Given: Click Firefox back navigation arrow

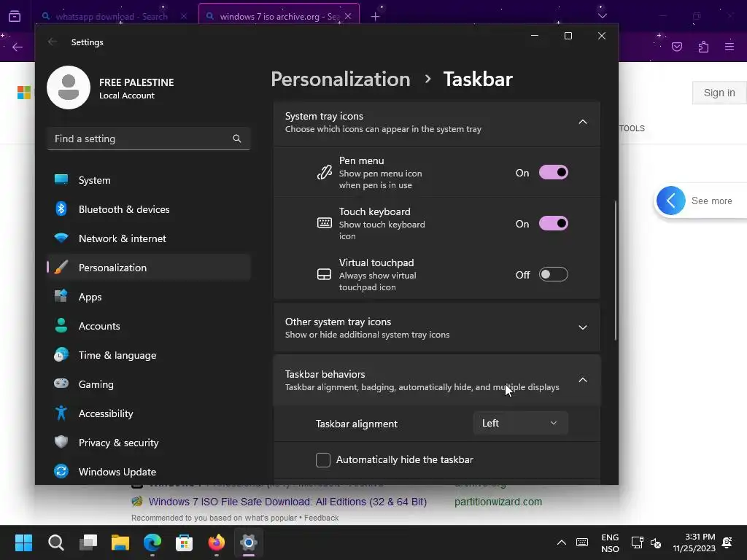Looking at the screenshot, I should tap(18, 47).
